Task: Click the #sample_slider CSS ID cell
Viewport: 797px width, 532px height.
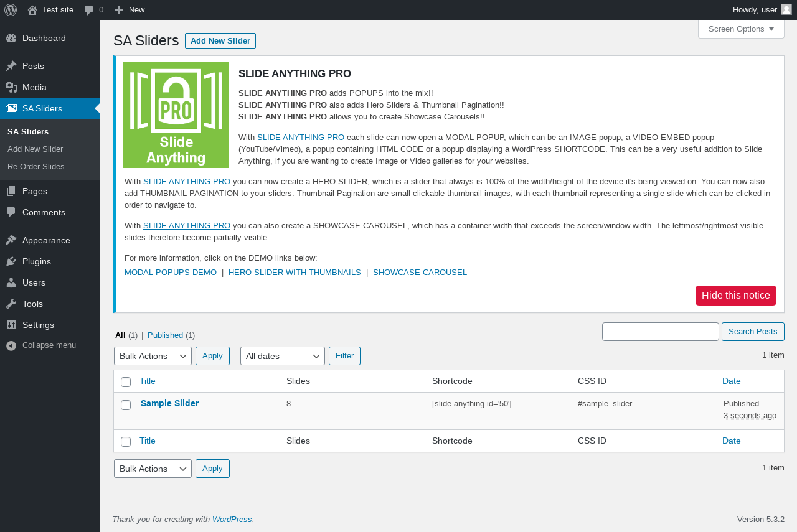Action: click(605, 403)
